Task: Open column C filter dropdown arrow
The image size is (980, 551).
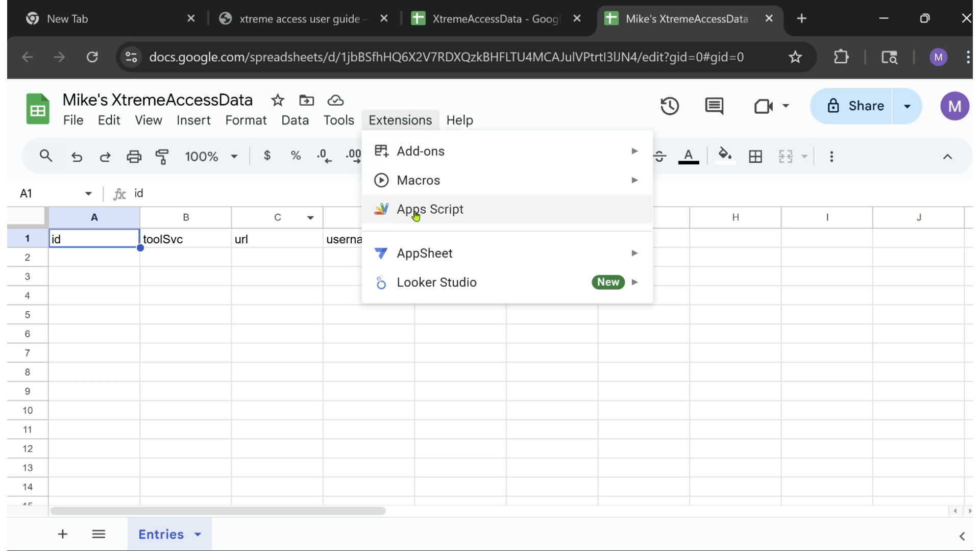Action: [x=310, y=218]
